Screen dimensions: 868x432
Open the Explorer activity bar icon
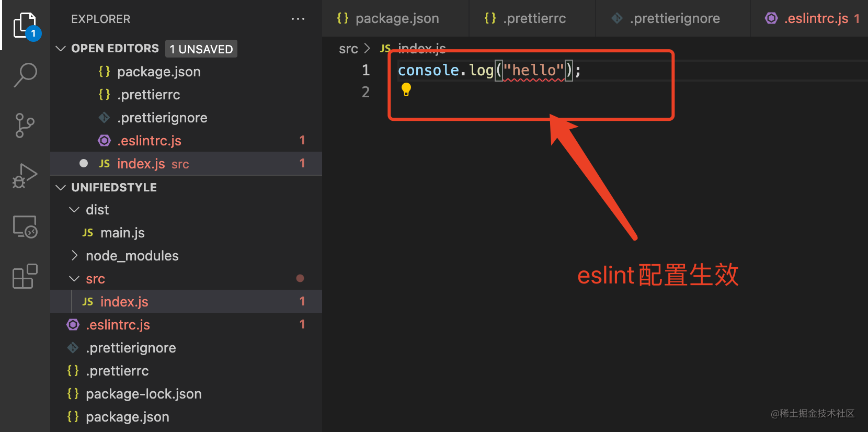(x=25, y=25)
